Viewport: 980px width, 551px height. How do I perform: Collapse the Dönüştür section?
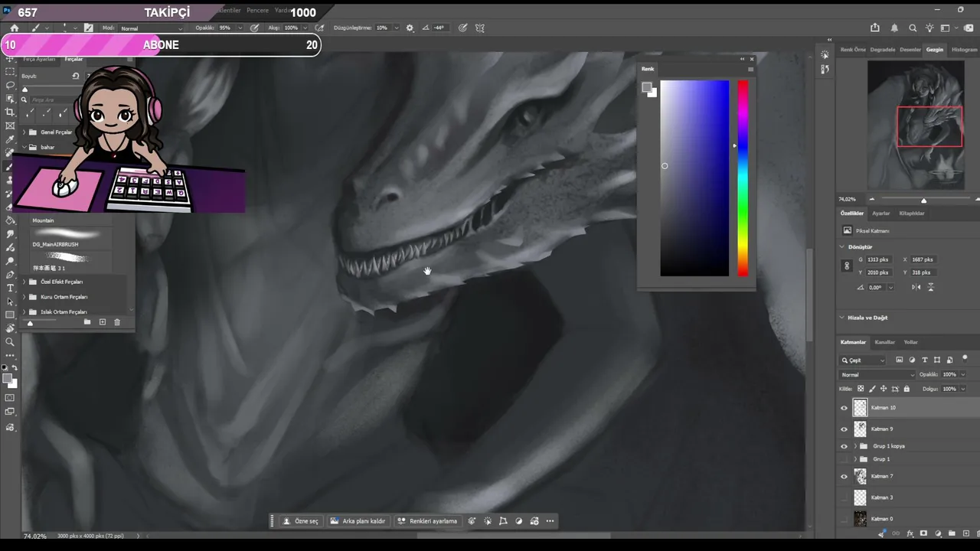pyautogui.click(x=842, y=247)
